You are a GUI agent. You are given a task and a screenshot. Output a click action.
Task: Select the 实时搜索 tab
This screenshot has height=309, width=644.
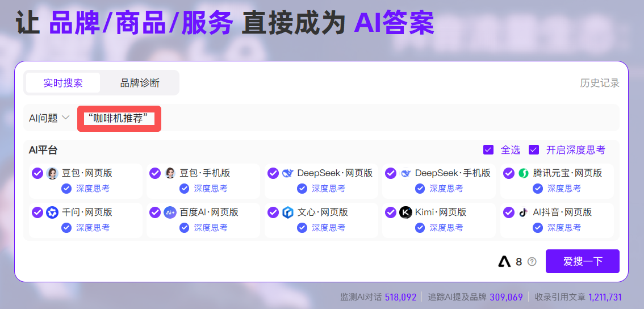pyautogui.click(x=63, y=83)
